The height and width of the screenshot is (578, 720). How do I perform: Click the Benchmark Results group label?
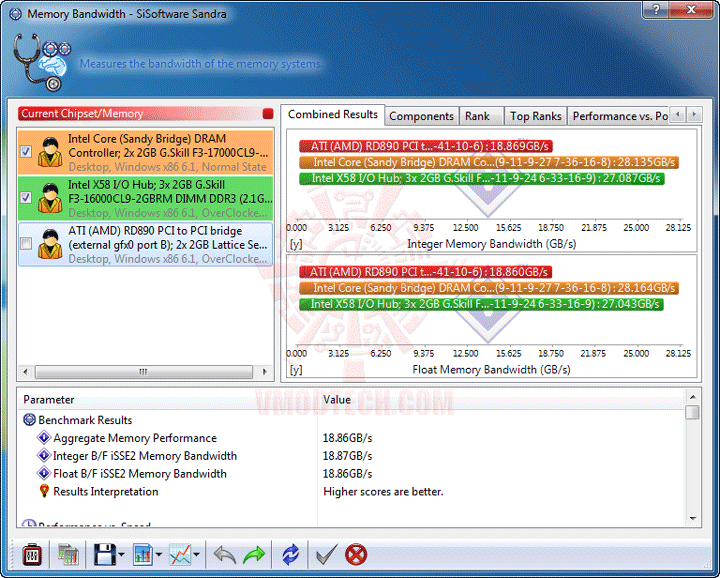(85, 420)
